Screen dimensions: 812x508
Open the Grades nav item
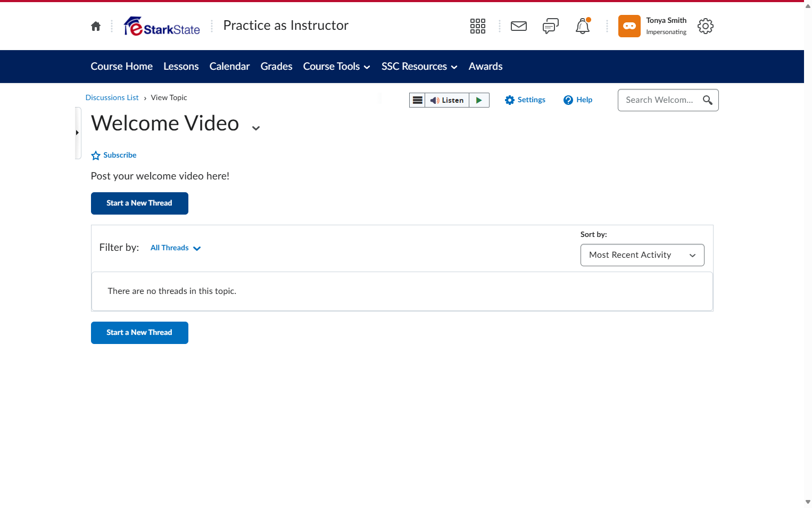(277, 67)
